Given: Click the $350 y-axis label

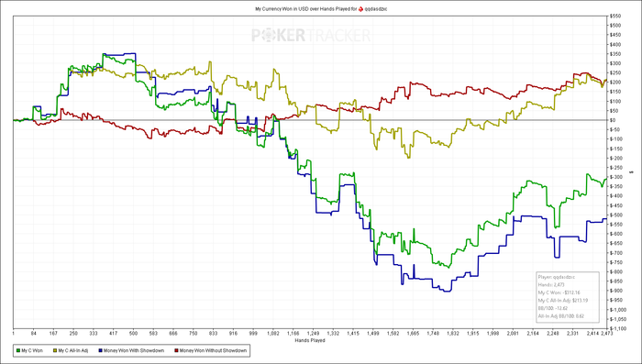Looking at the screenshot, I should click(x=615, y=54).
